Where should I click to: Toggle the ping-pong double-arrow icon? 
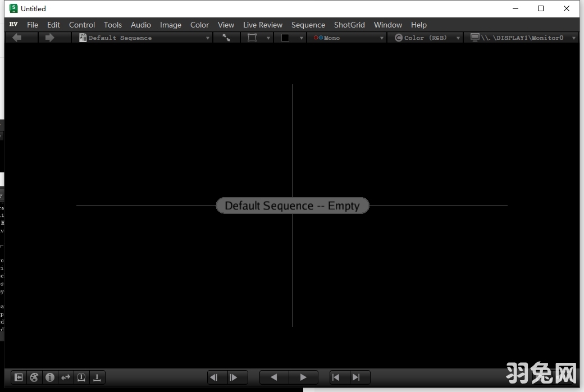[66, 377]
